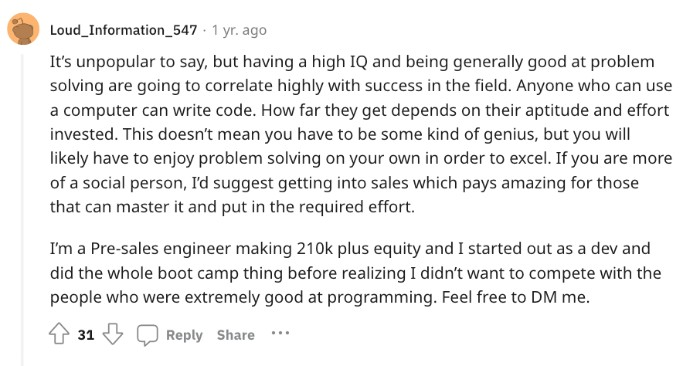
Task: Open Loud_Information_547's user profile
Action: pos(123,30)
